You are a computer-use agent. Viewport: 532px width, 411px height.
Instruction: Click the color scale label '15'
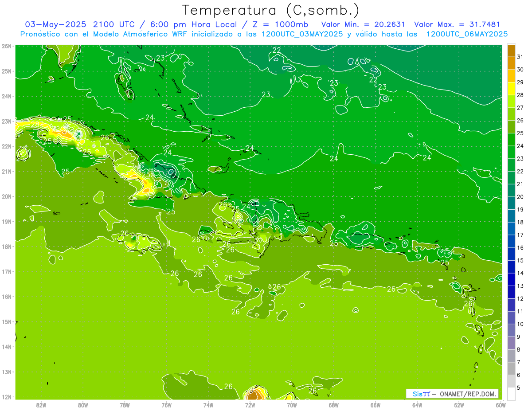(520, 260)
